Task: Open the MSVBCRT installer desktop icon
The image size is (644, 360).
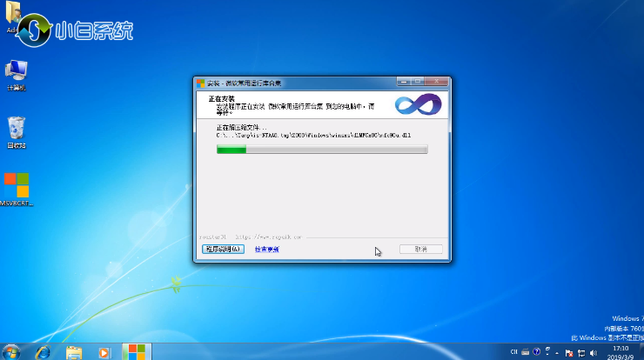Action: click(x=16, y=187)
